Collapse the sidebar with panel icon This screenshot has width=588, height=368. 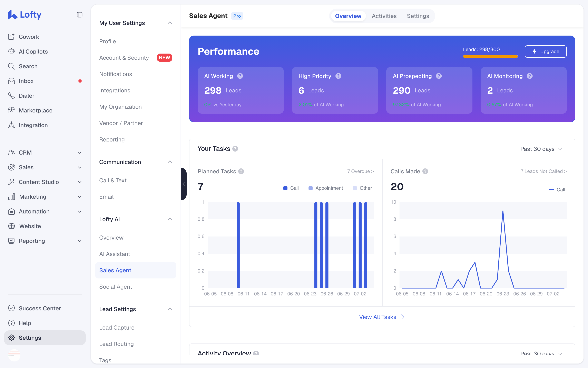(79, 15)
